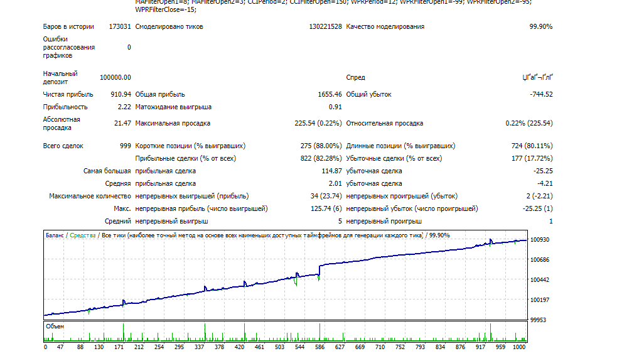
Task: Select the profit trades value '822 (82.28%)'
Action: (321, 159)
